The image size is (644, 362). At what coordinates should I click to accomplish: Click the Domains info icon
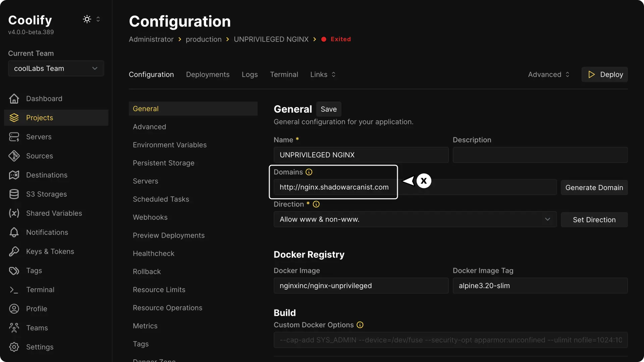click(309, 172)
